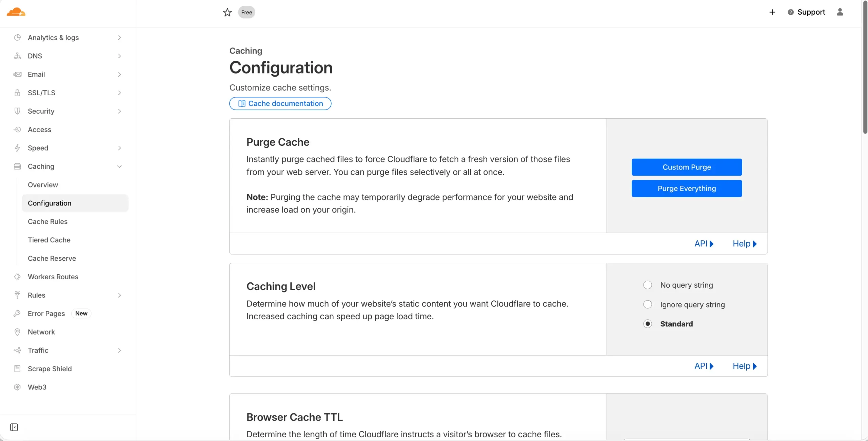Viewport: 868px width, 441px height.
Task: Click the plus add icon in header
Action: point(772,12)
